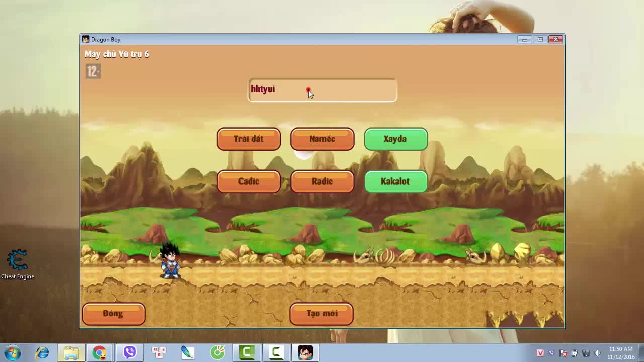644x362 pixels.
Task: Launch Internet Explorer from the taskbar
Action: tap(42, 353)
